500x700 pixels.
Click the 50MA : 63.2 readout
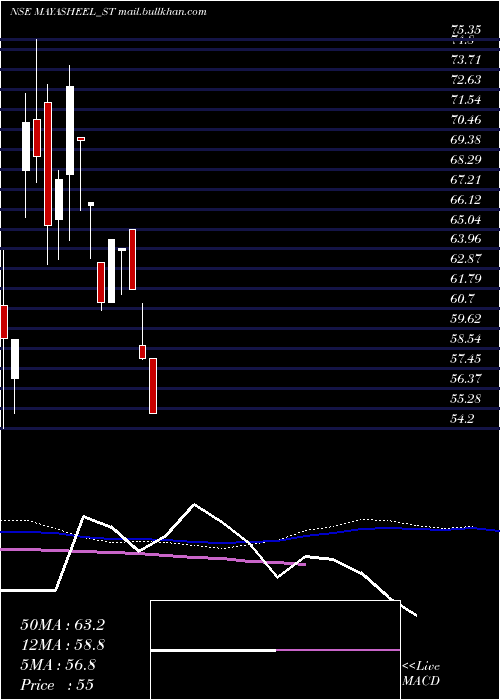click(x=62, y=625)
